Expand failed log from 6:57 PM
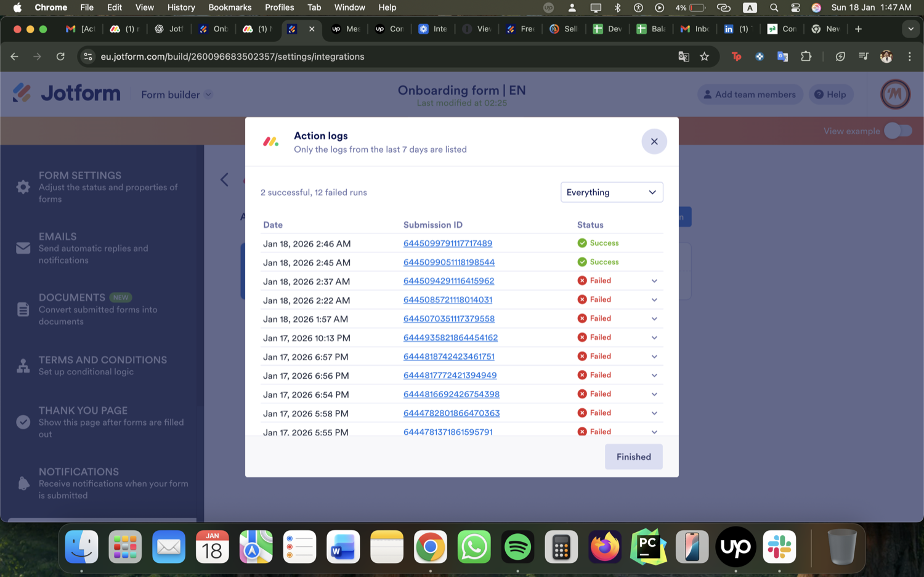The width and height of the screenshot is (924, 577). (x=654, y=357)
